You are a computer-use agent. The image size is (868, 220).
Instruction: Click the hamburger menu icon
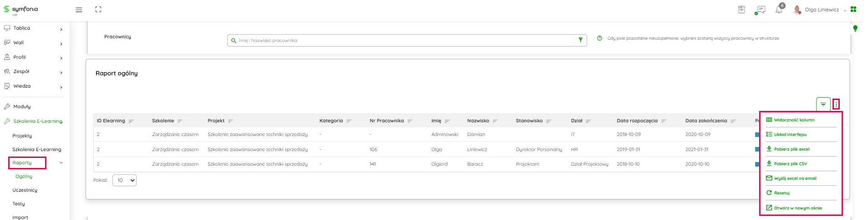79,10
